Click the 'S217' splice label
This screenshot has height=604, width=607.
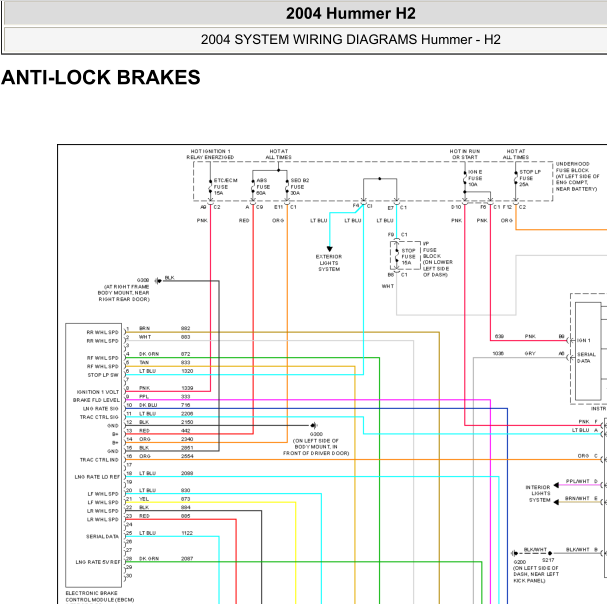[x=548, y=560]
